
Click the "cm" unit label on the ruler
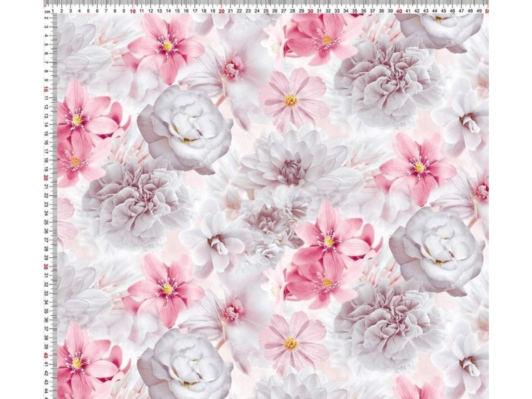tap(47, 11)
